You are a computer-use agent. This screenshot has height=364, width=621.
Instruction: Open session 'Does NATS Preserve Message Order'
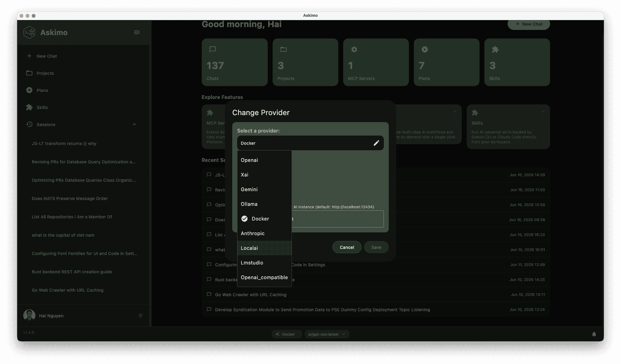[x=70, y=198]
